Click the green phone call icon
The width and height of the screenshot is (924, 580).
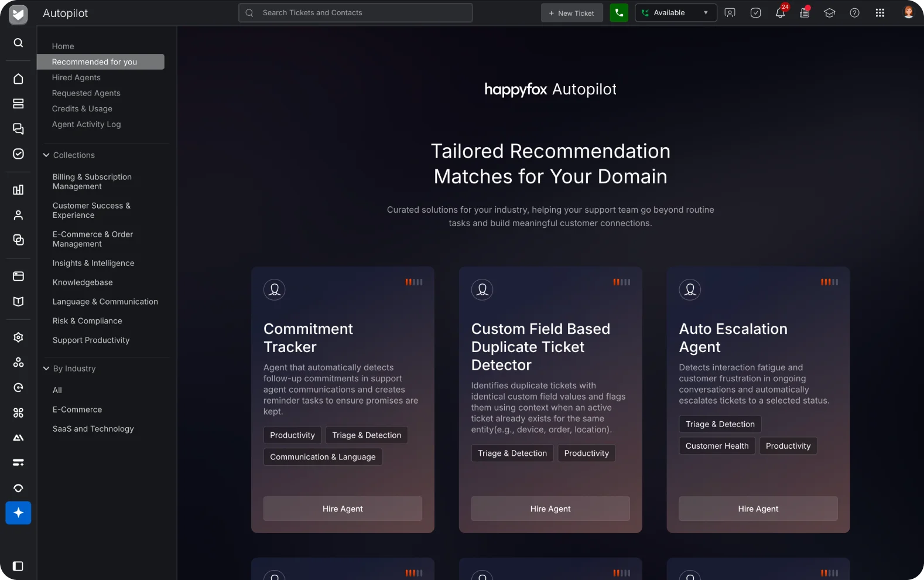(619, 13)
